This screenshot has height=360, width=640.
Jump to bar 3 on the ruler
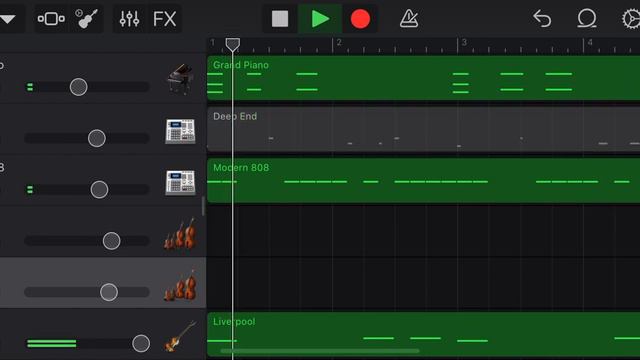464,43
